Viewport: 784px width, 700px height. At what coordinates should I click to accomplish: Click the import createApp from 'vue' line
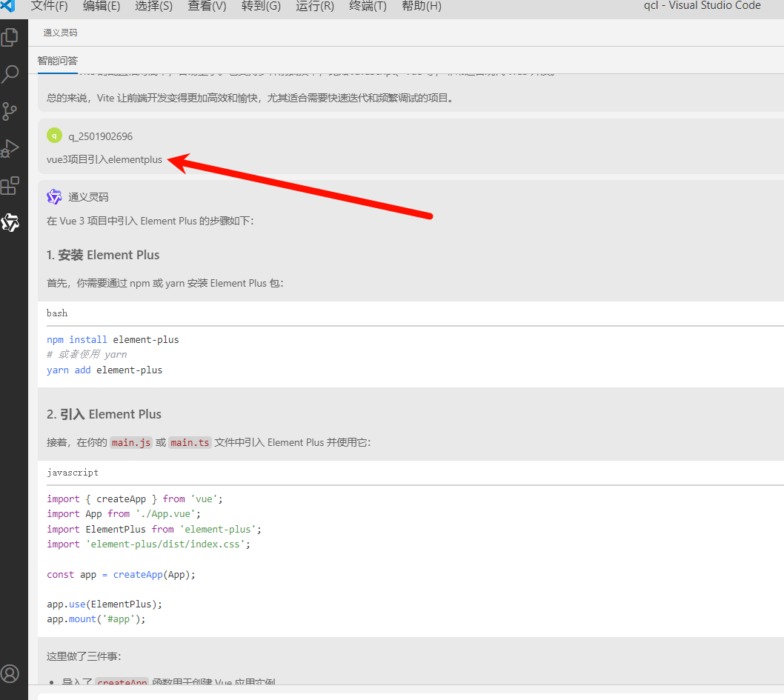point(135,499)
